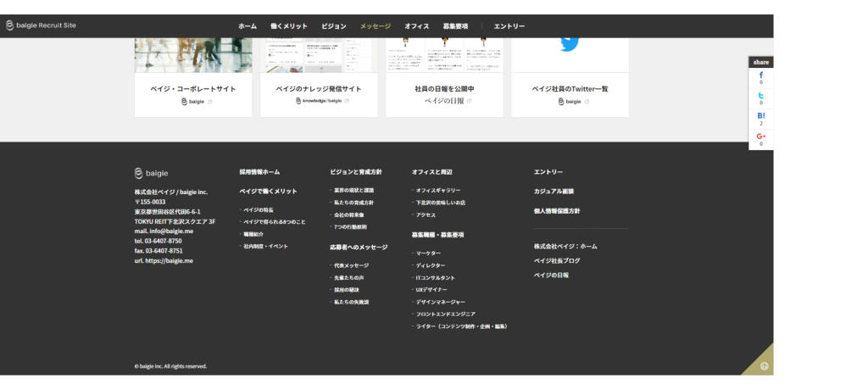Click the baigie Recruit Site header logo

(41, 25)
